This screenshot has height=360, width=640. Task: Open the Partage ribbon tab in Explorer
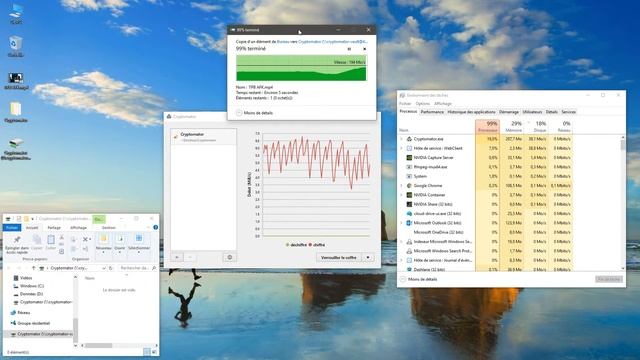[54, 228]
